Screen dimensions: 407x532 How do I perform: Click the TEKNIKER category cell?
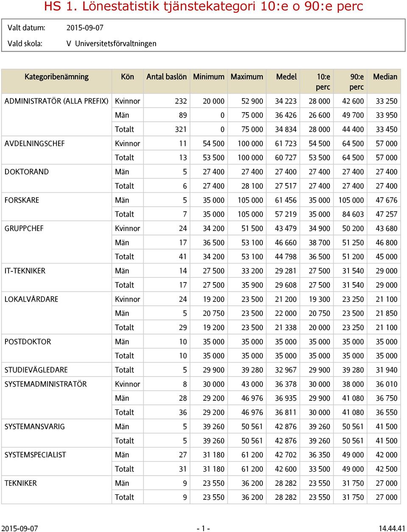point(21,483)
